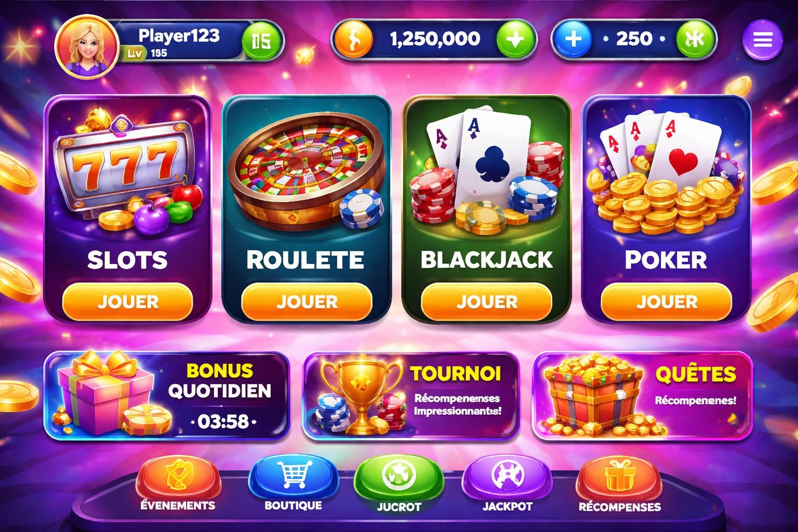Open the Quêtes treasure chest banner
Viewport: 798px width, 532px height.
point(643,396)
